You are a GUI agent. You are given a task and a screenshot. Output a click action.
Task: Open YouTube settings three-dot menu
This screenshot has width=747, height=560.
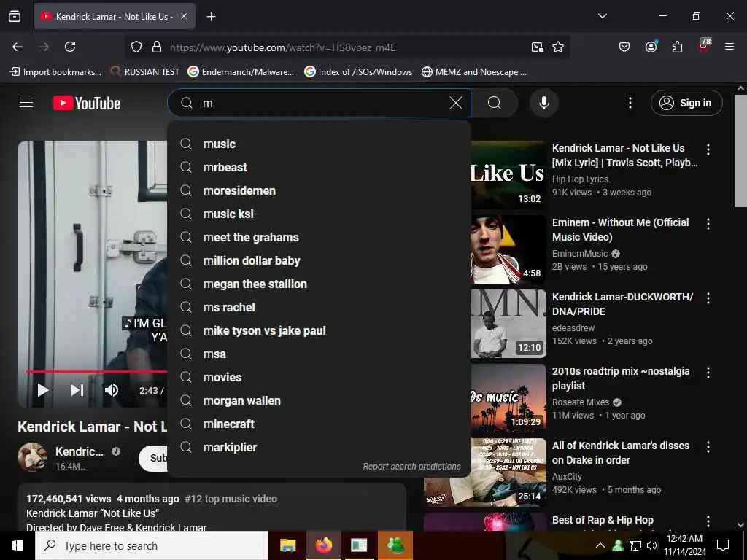(x=630, y=103)
